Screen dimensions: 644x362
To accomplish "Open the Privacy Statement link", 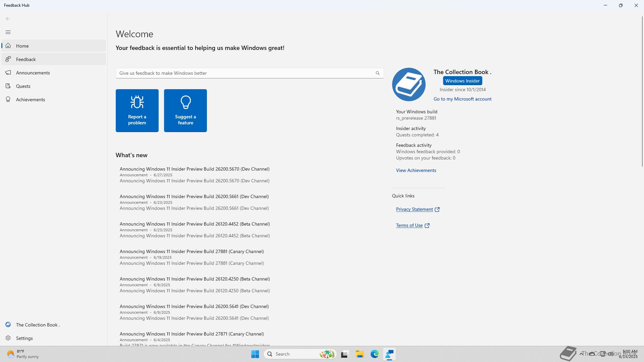I will tap(415, 209).
